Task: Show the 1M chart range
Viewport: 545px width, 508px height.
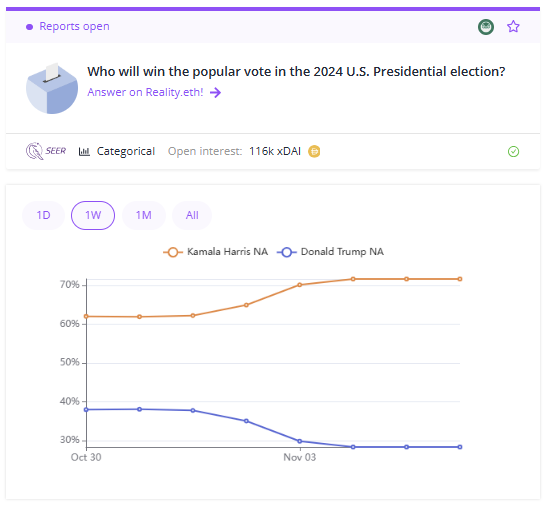Action: [144, 215]
